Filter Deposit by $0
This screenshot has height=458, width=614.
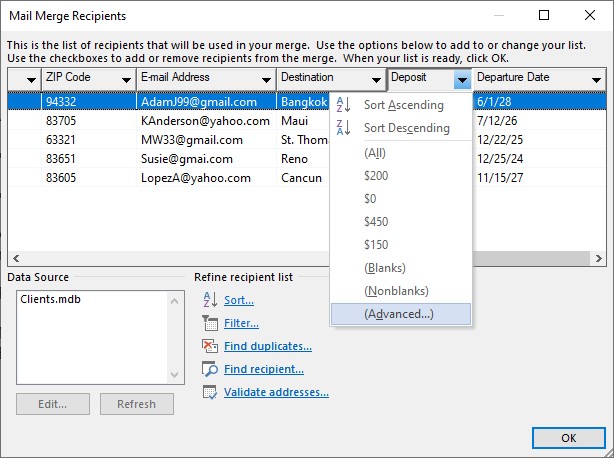(x=401, y=199)
